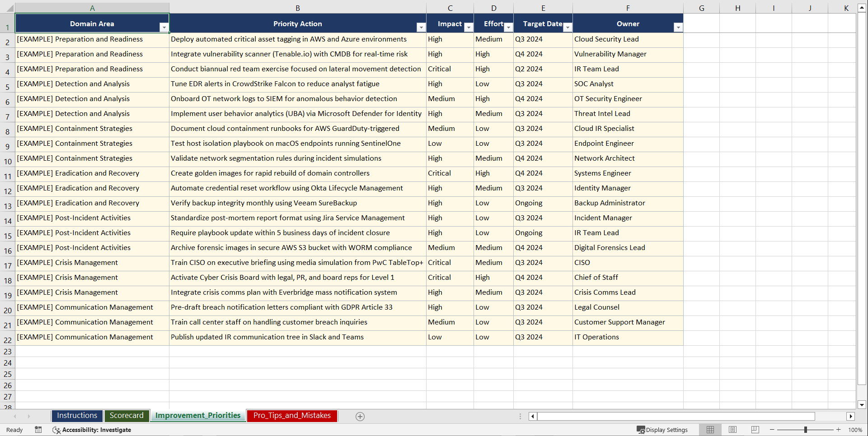Open the Pro_Tips_and_Mistakes sheet tab

[x=291, y=416]
